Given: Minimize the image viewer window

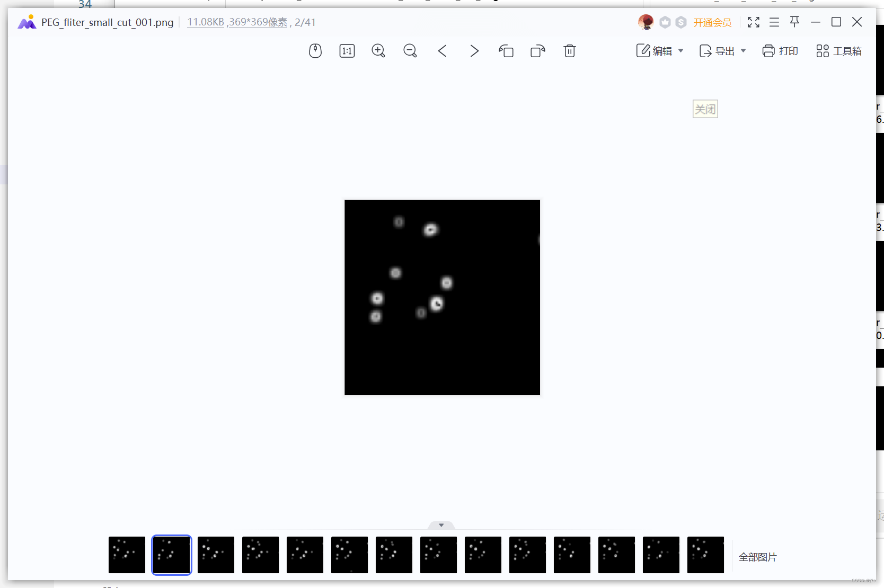Looking at the screenshot, I should click(x=816, y=22).
